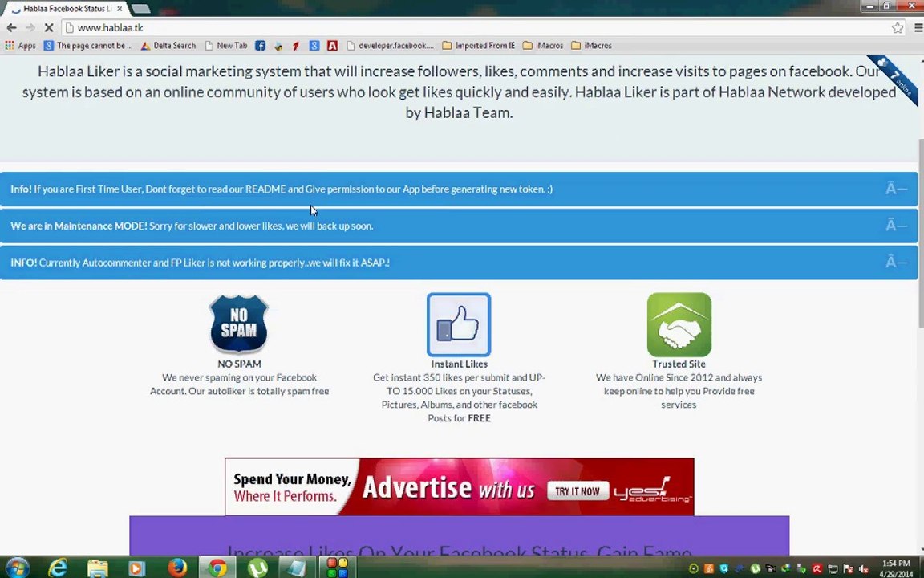The height and width of the screenshot is (578, 924).
Task: Open a new browser tab
Action: (x=140, y=9)
